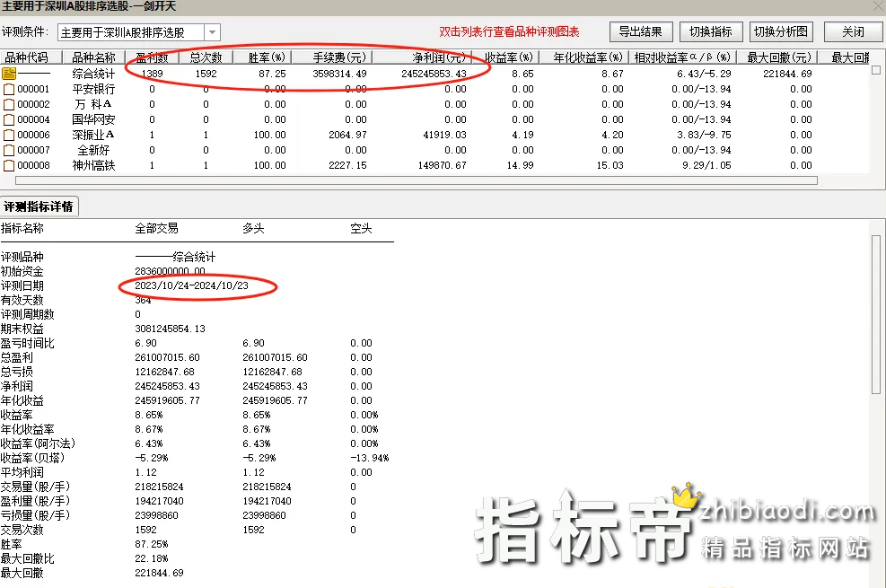Close the window with top-right X
The width and height of the screenshot is (886, 588).
pyautogui.click(x=879, y=6)
